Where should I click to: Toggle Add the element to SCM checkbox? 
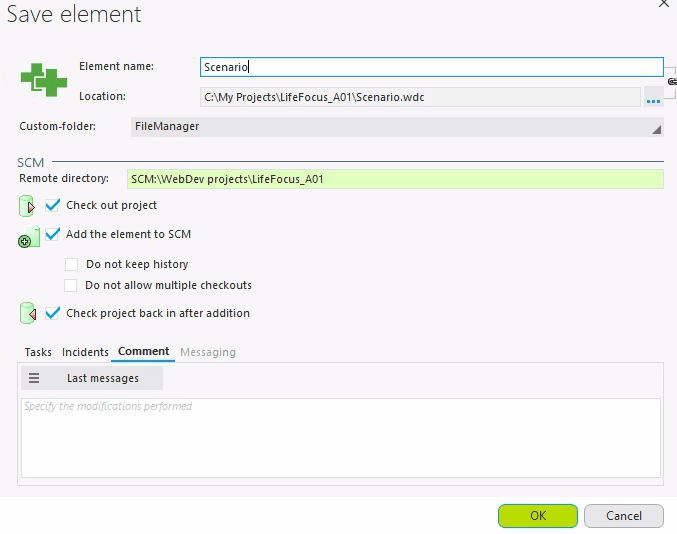tap(53, 235)
